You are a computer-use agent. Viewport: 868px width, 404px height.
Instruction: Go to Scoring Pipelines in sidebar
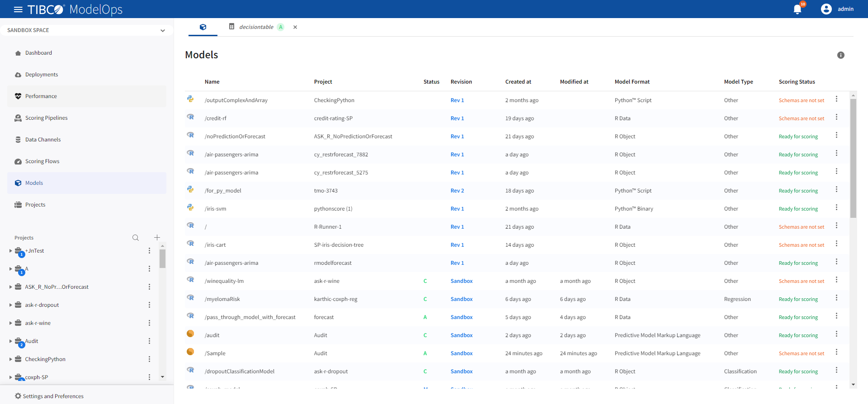click(x=46, y=118)
